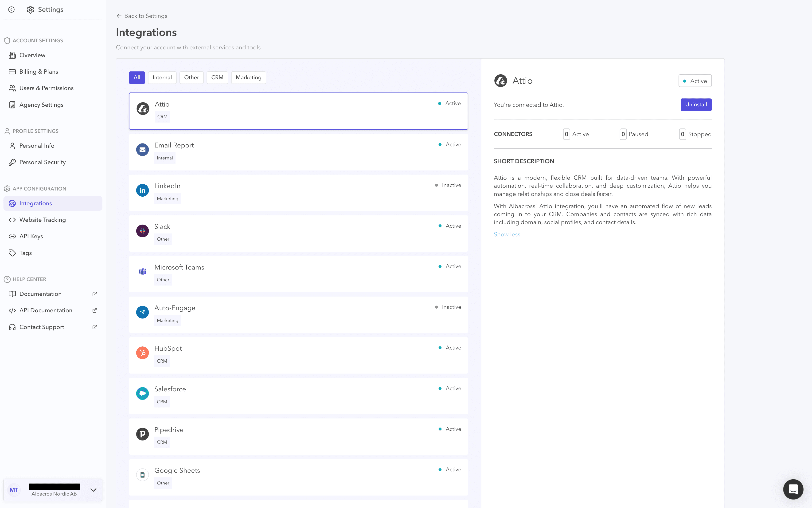Click the Albacros Nordic AB account name
812x508 pixels.
pyautogui.click(x=54, y=494)
